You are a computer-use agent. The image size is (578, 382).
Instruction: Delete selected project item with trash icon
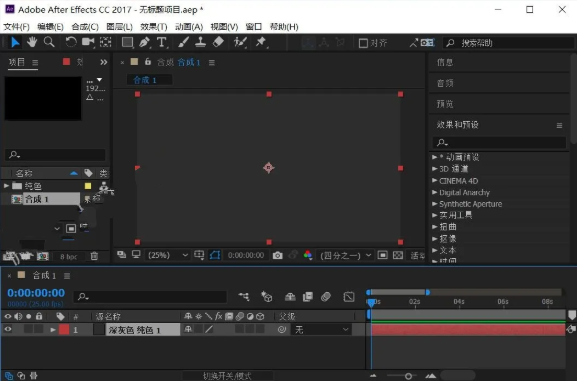coord(94,256)
